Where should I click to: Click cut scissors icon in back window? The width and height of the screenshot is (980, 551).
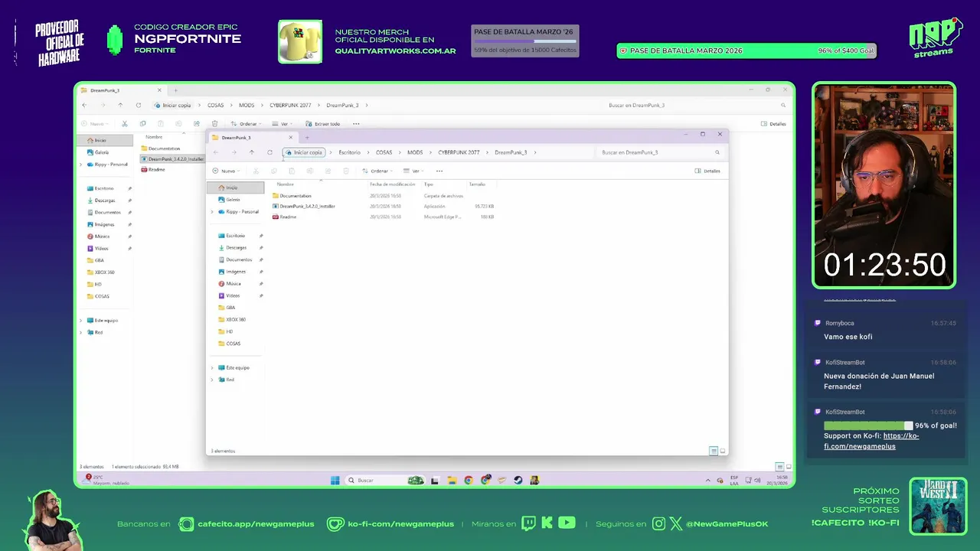pyautogui.click(x=124, y=124)
